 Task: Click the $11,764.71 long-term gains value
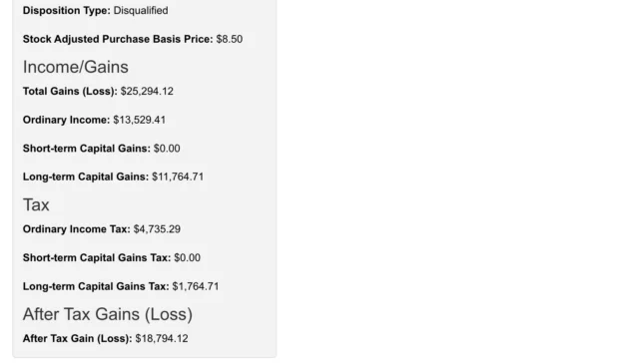coord(178,177)
